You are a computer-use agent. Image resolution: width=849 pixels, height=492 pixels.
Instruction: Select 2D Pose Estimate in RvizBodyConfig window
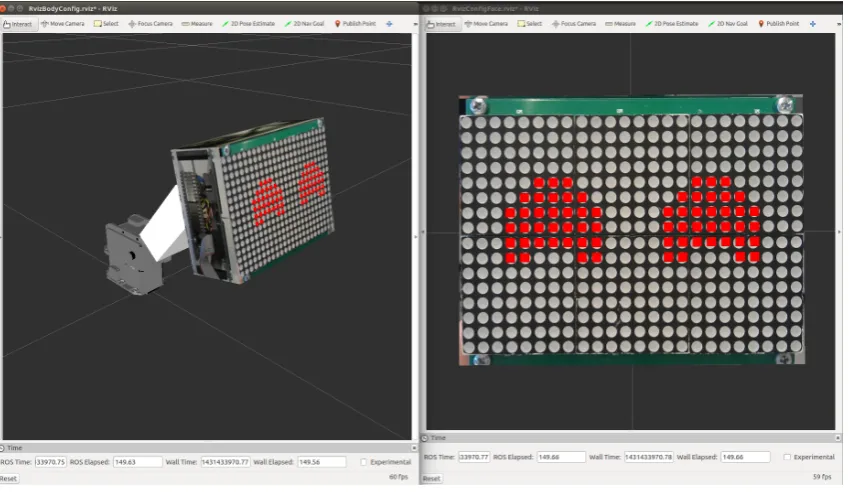(x=249, y=24)
